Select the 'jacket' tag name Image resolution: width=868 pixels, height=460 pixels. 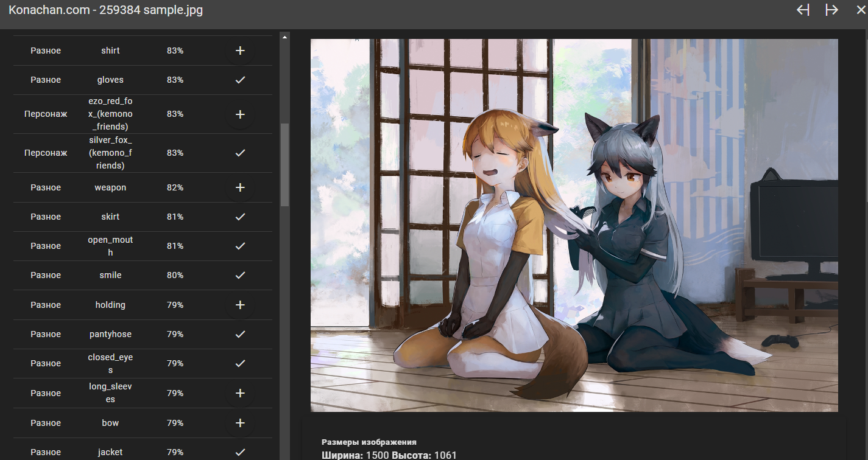tap(110, 452)
